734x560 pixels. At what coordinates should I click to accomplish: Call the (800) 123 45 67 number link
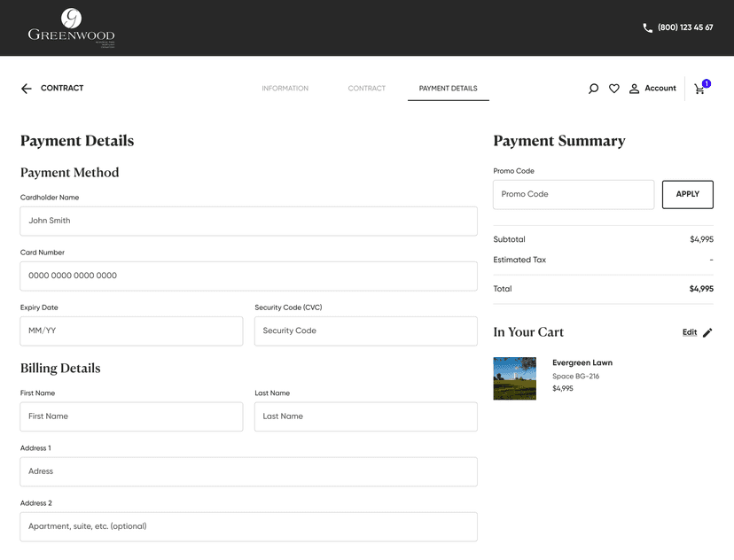click(685, 27)
